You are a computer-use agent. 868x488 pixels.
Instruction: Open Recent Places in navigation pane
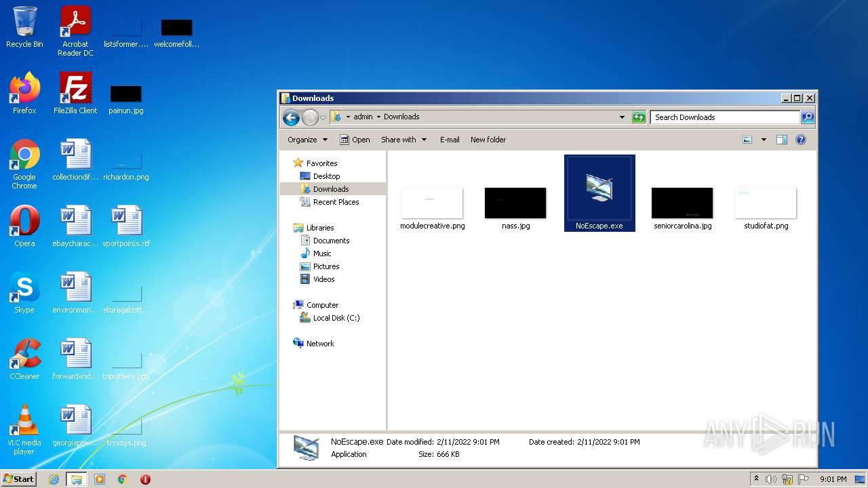click(x=336, y=202)
